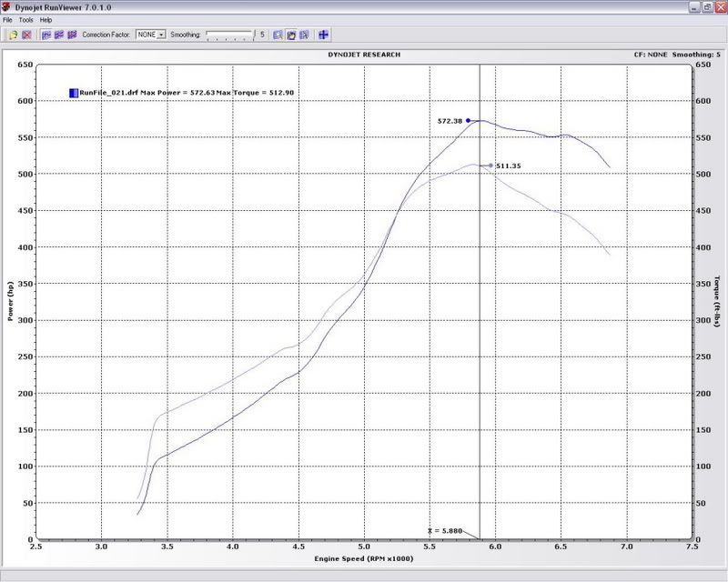Select the zoom magnifier tool icon
This screenshot has width=728, height=582.
pyautogui.click(x=278, y=35)
